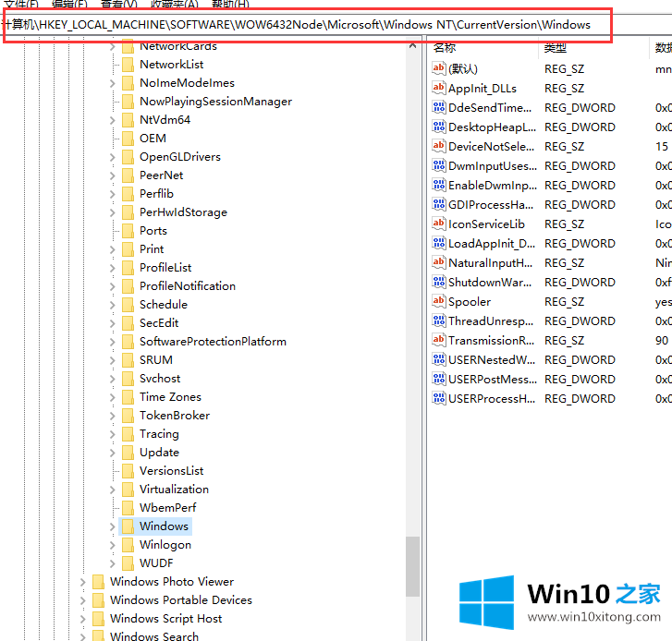The width and height of the screenshot is (672, 641).
Task: Click the USERNestedW DWORD value icon
Action: (439, 359)
